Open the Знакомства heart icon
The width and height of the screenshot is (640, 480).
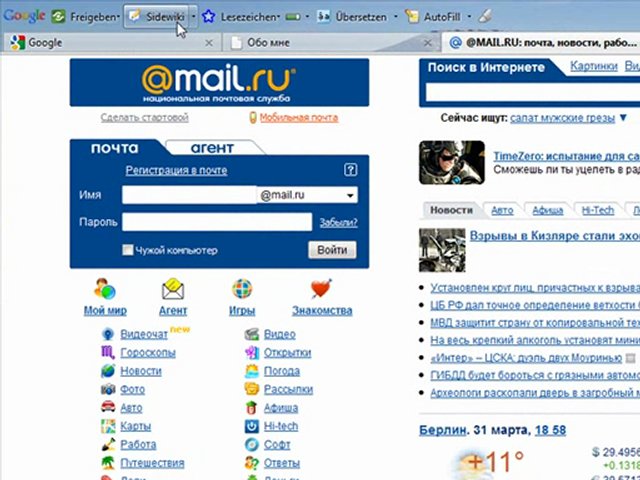pos(321,290)
